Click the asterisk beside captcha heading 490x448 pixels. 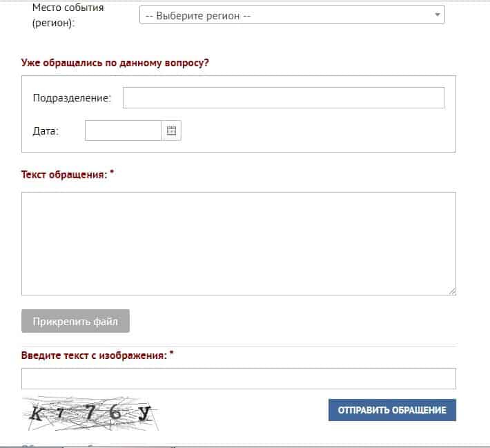tap(171, 354)
